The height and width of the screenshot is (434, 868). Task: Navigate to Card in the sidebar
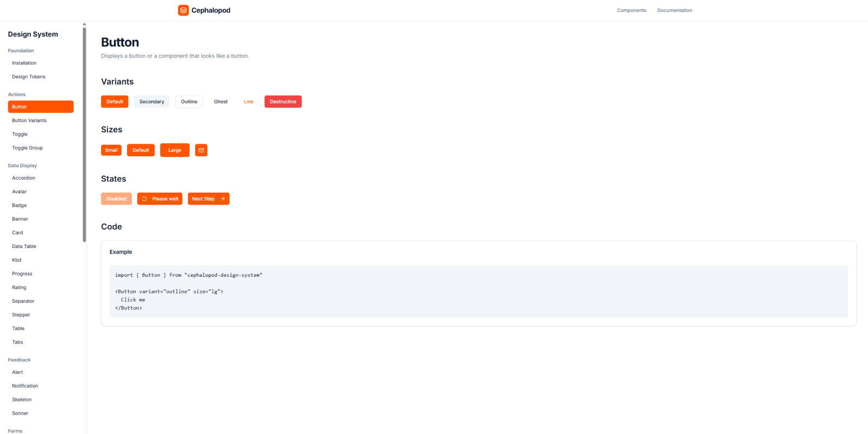41,233
